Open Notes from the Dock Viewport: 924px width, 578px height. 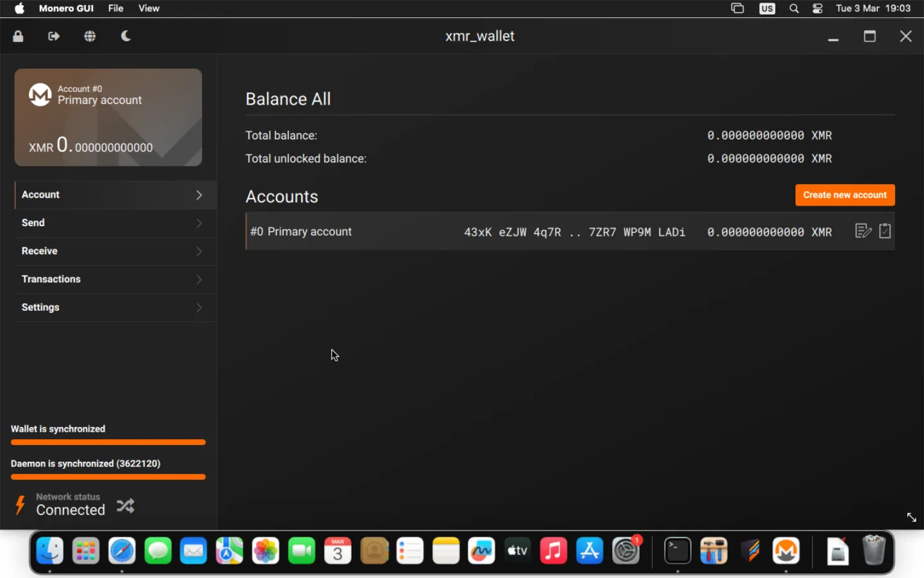446,551
